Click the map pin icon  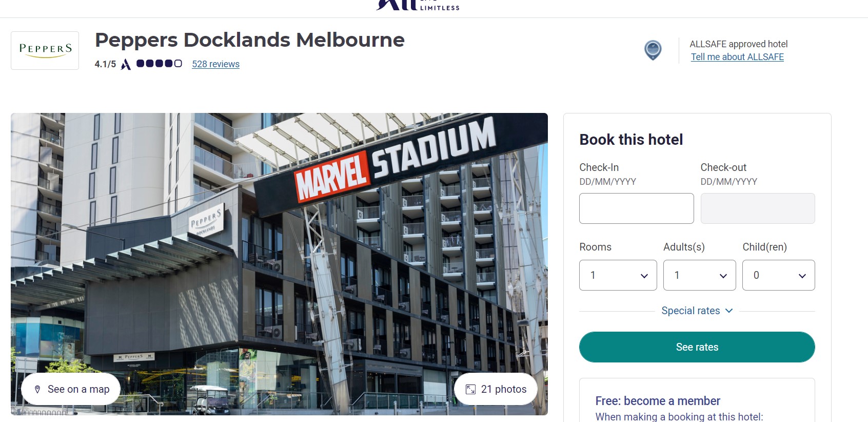[37, 390]
